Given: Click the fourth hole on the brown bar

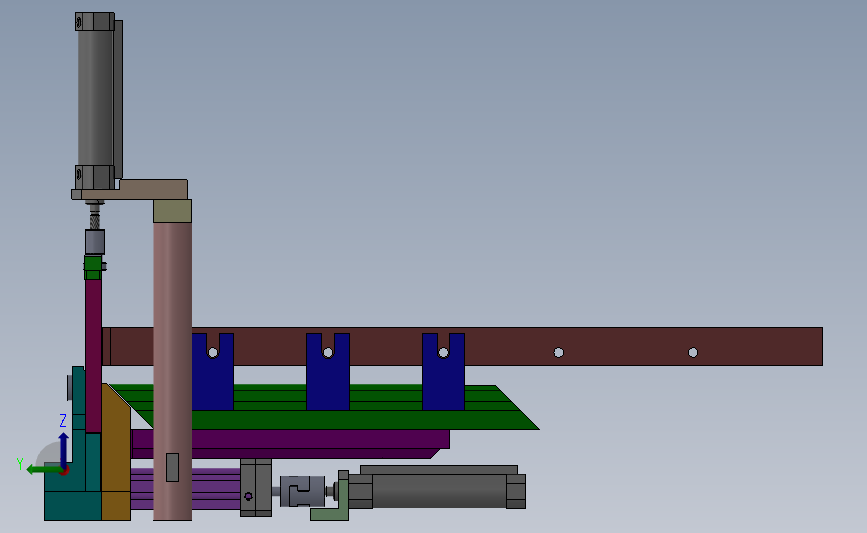Looking at the screenshot, I should pos(558,352).
